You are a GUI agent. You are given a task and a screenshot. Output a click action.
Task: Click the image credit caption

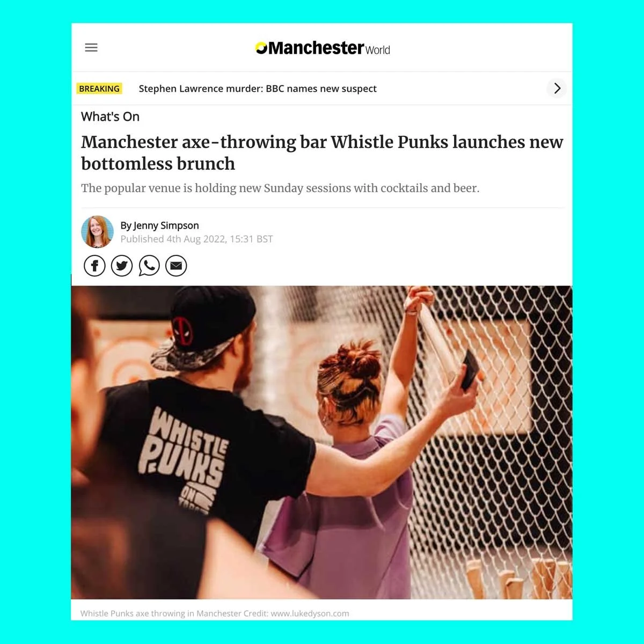(215, 613)
